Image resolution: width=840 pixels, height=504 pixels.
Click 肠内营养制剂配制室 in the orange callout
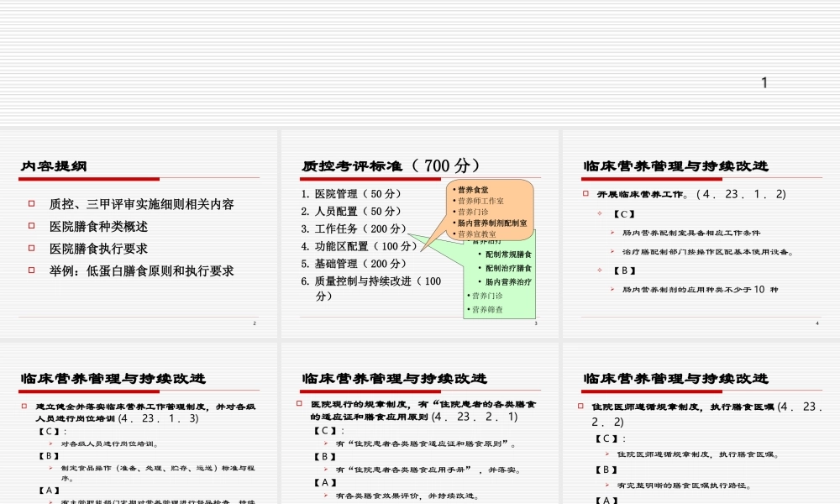point(492,223)
